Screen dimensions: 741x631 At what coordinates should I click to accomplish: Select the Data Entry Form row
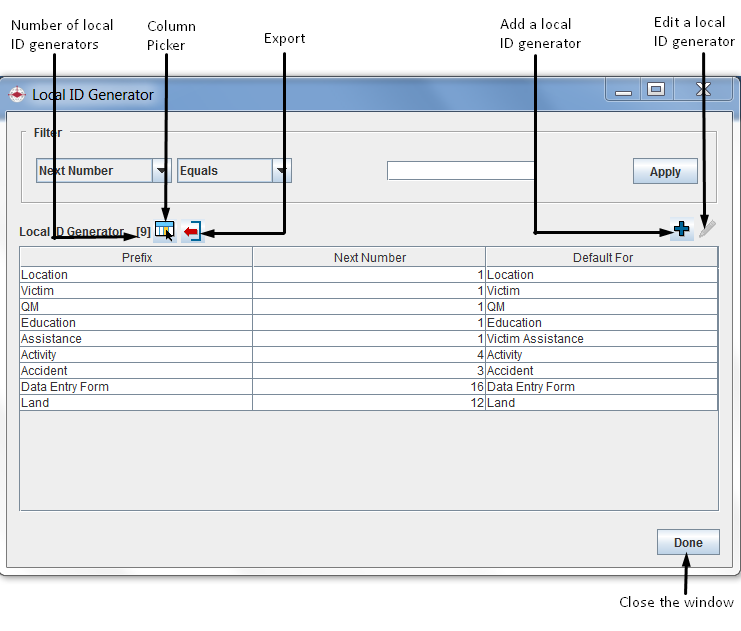click(136, 387)
